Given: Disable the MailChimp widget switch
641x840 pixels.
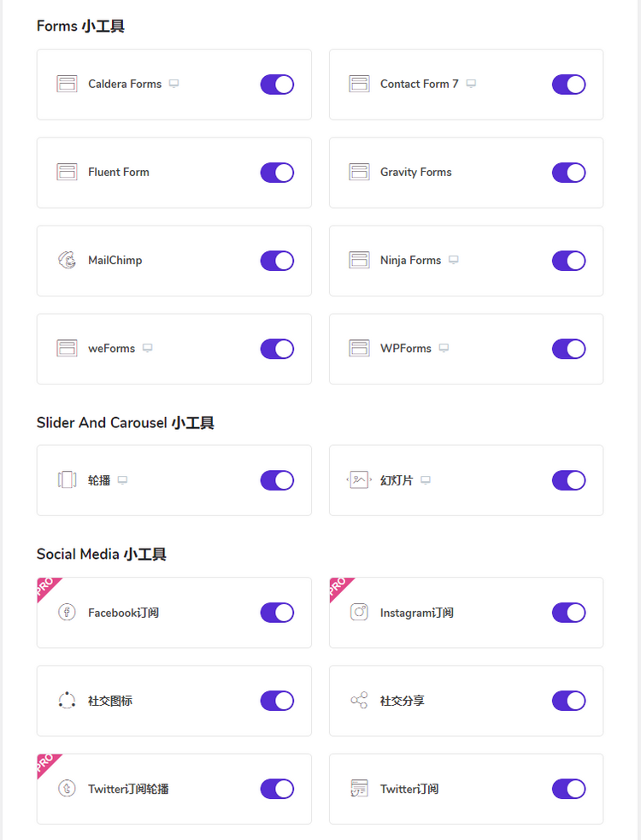Looking at the screenshot, I should point(277,261).
